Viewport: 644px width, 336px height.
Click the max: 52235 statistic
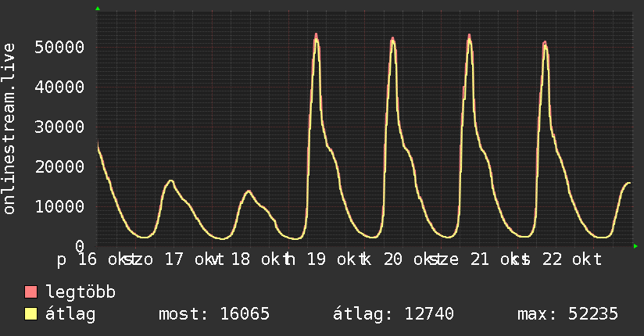pos(567,314)
